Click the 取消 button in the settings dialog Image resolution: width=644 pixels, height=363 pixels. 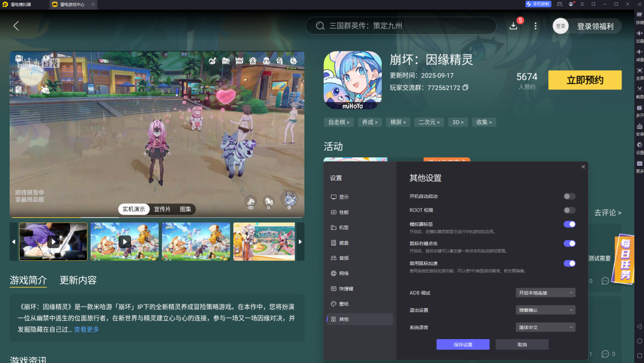click(x=522, y=345)
